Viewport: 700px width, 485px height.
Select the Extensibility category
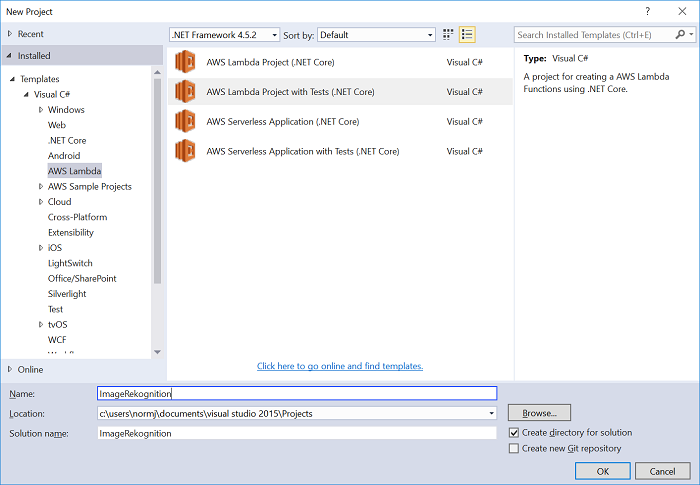click(71, 232)
